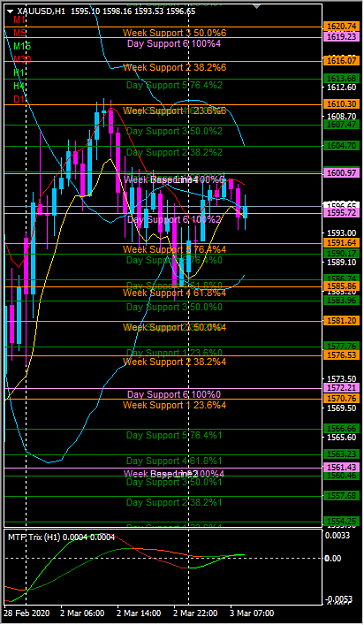
Task: Click the Day Support 4 61.8%1 label
Action: pos(174,461)
